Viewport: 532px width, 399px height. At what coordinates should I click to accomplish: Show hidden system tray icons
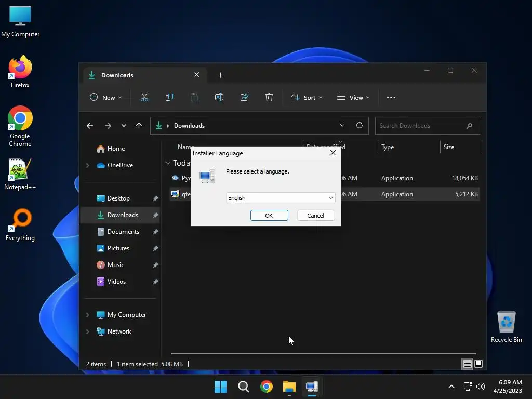(451, 387)
